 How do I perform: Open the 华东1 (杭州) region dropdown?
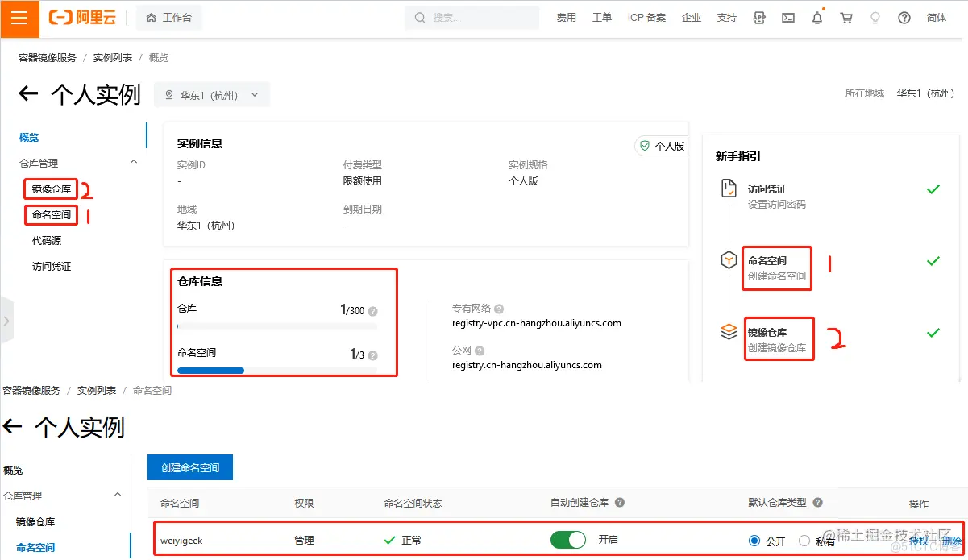coord(212,93)
